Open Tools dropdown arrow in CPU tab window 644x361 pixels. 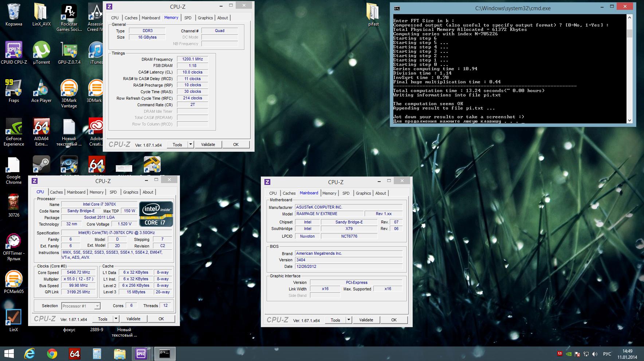click(x=116, y=319)
